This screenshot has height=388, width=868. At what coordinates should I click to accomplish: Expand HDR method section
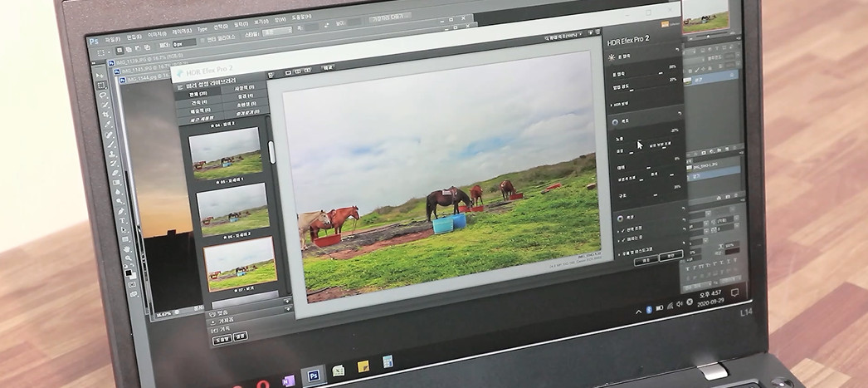tap(620, 106)
